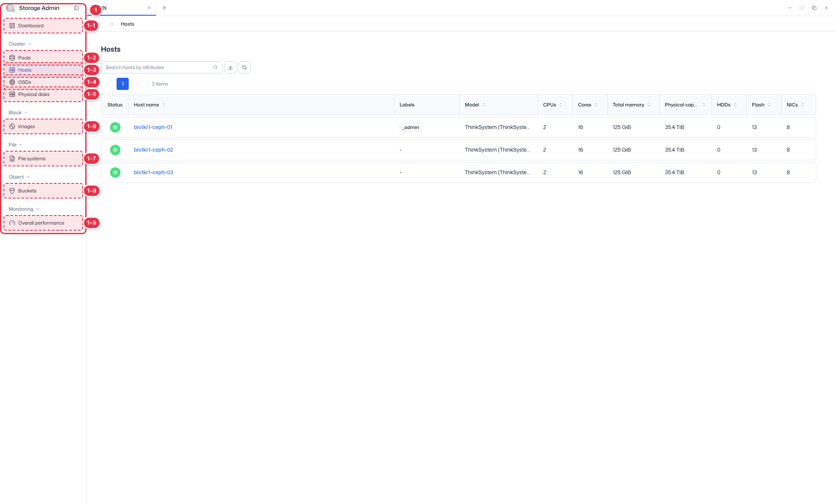
Task: Sort by Total memory column
Action: tap(649, 105)
